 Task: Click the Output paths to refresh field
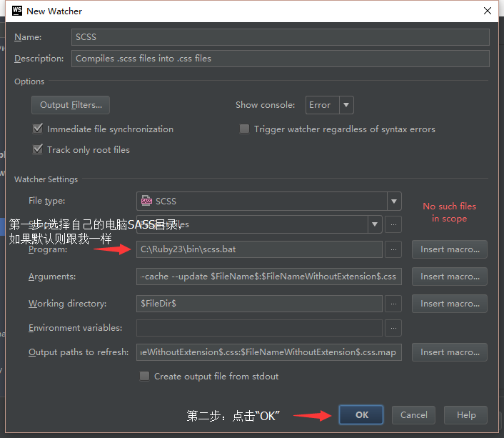(269, 352)
